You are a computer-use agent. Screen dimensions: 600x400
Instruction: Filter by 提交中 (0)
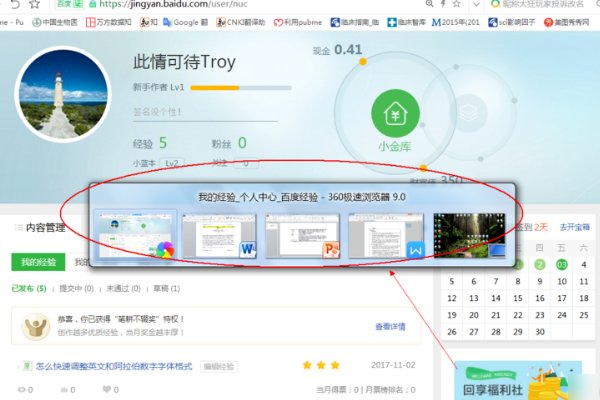(76, 289)
